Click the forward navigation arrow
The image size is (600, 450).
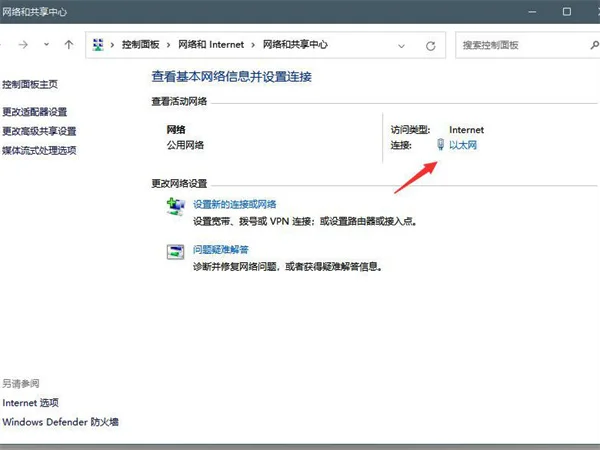tap(22, 45)
